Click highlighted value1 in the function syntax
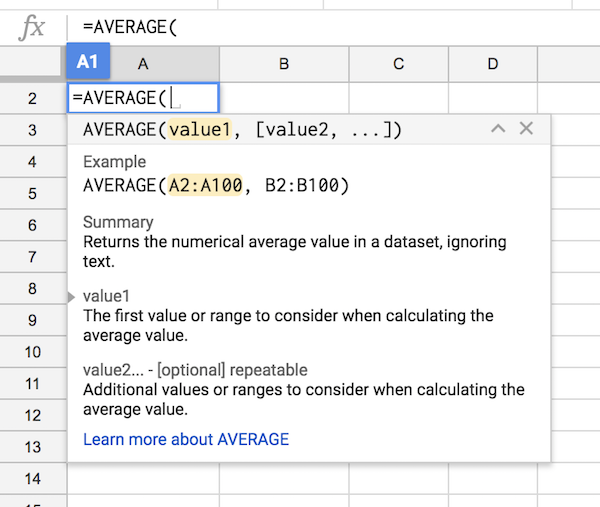The width and height of the screenshot is (600, 507). point(200,130)
